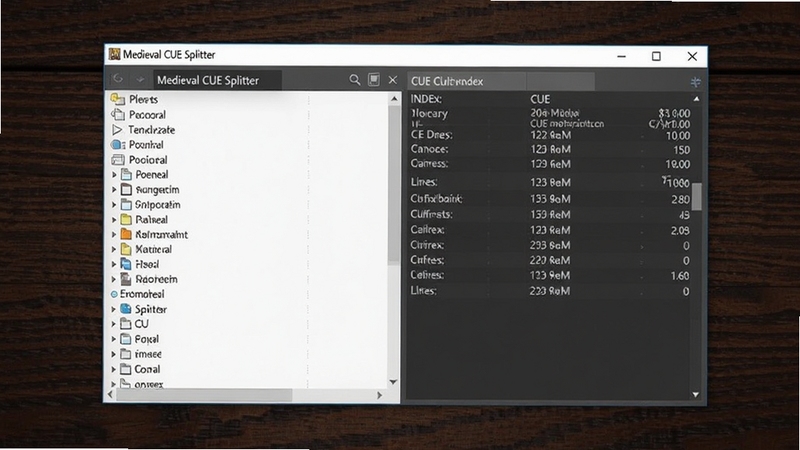Select the Cefires: row
This screenshot has height=450, width=800.
click(550, 276)
